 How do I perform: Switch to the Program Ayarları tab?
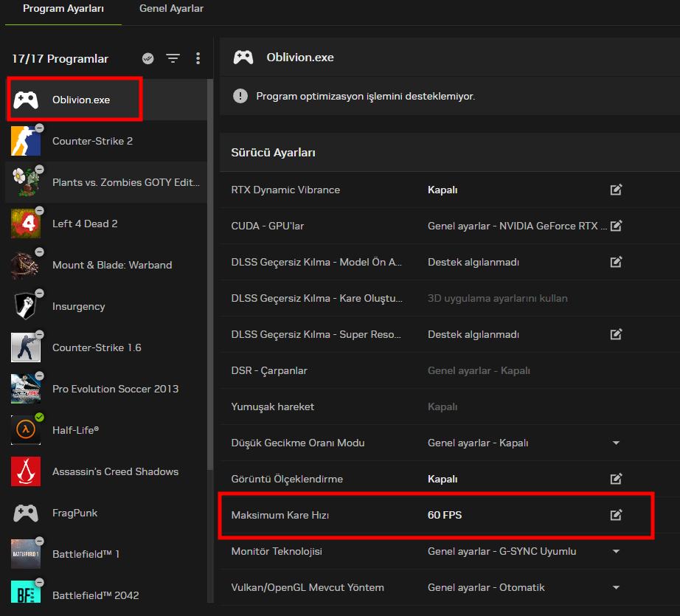(x=63, y=9)
